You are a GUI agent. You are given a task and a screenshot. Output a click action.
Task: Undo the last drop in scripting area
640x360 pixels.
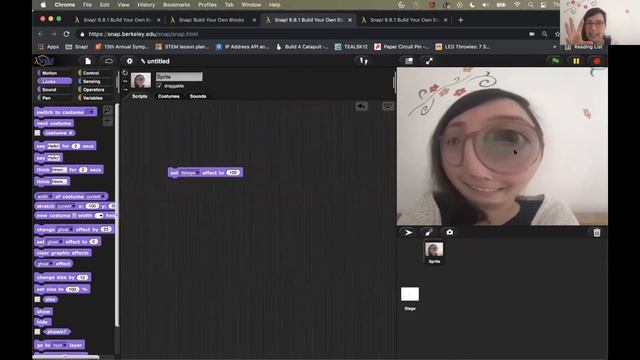coord(362,107)
